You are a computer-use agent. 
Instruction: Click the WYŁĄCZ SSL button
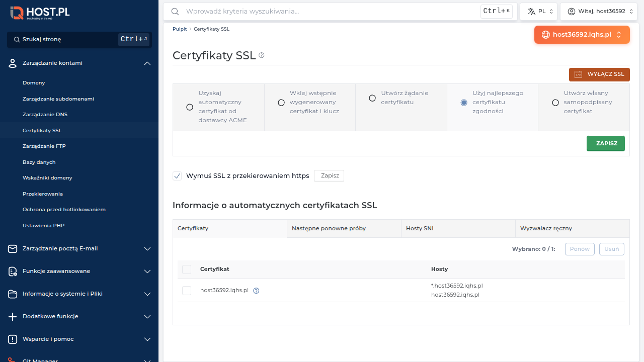coord(599,74)
